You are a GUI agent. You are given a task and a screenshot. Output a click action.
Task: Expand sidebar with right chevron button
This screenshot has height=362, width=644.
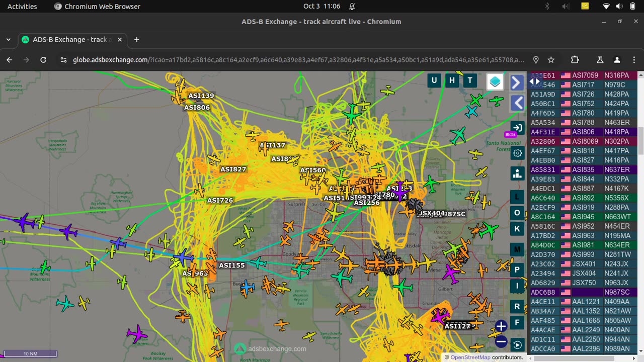click(x=517, y=82)
